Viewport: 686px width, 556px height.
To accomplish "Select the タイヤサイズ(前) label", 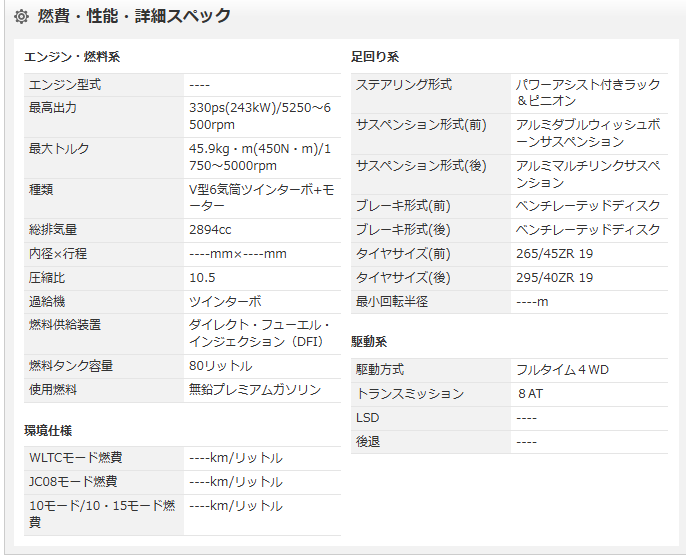I will click(403, 254).
